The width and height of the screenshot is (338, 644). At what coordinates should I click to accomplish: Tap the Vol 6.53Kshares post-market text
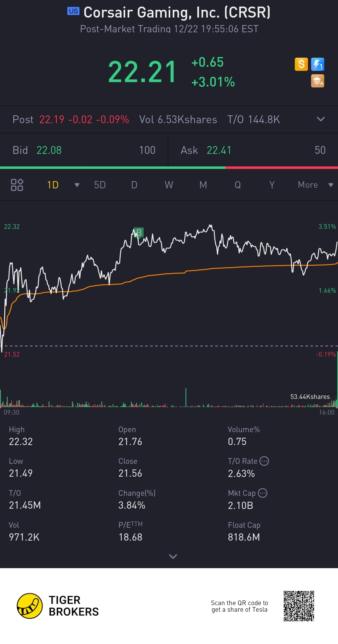point(178,119)
